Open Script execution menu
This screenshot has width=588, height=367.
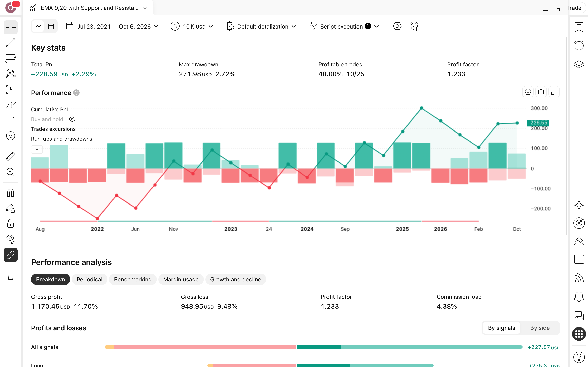tap(344, 27)
